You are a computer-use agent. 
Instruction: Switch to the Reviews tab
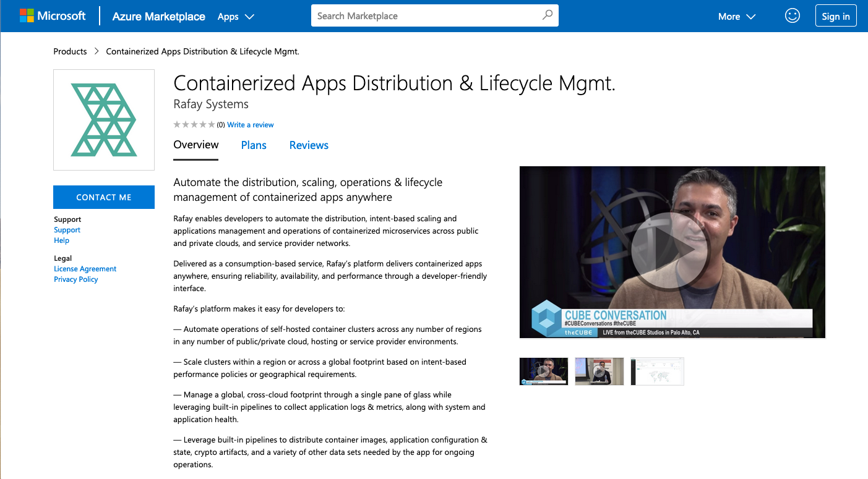pos(309,145)
